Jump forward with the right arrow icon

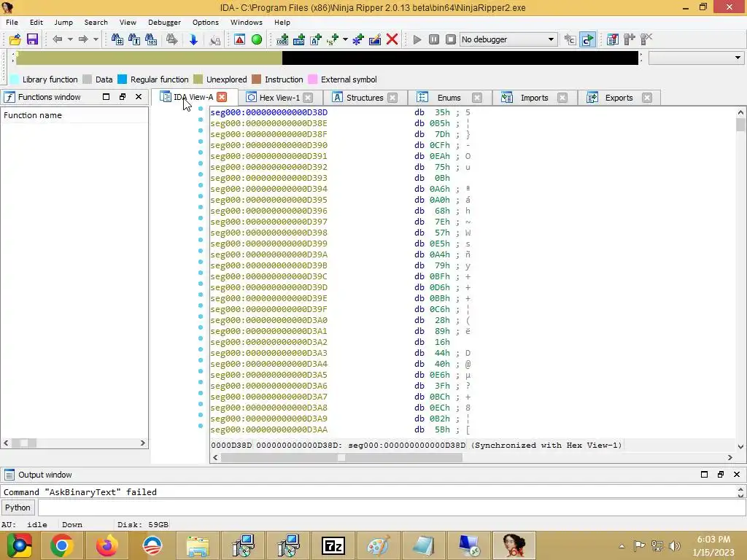[83, 39]
